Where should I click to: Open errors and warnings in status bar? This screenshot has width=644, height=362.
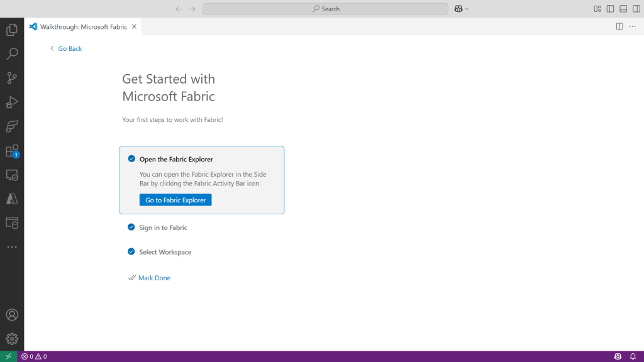click(x=34, y=356)
